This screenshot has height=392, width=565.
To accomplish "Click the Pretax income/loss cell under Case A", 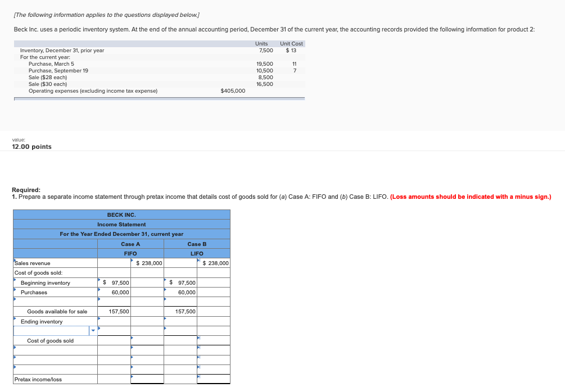I will (x=147, y=379).
